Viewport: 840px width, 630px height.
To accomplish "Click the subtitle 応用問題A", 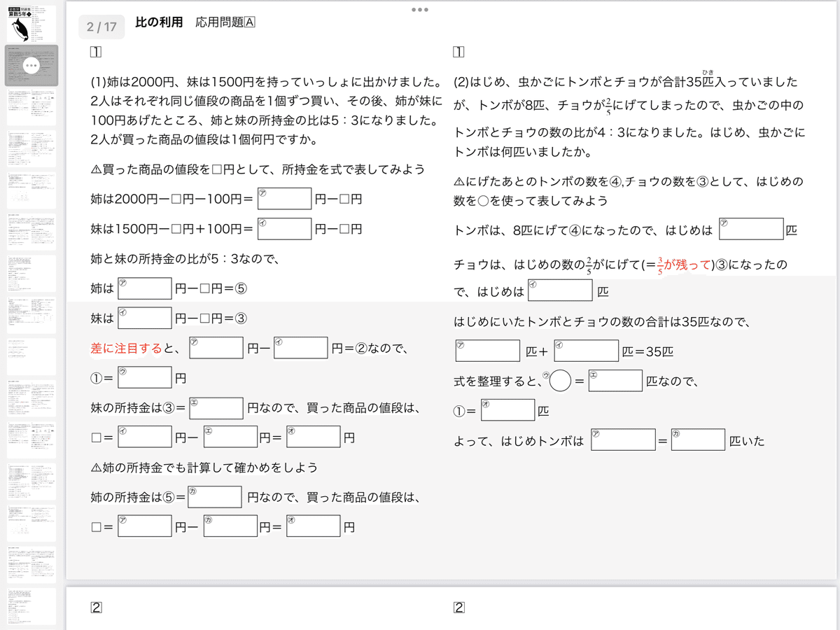I will tap(225, 22).
